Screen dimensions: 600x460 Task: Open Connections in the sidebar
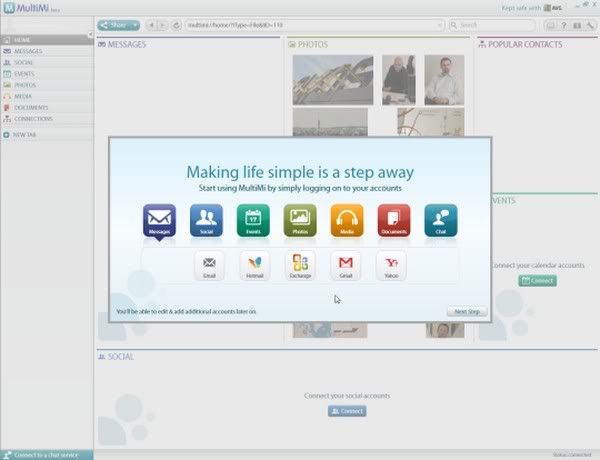pyautogui.click(x=47, y=119)
